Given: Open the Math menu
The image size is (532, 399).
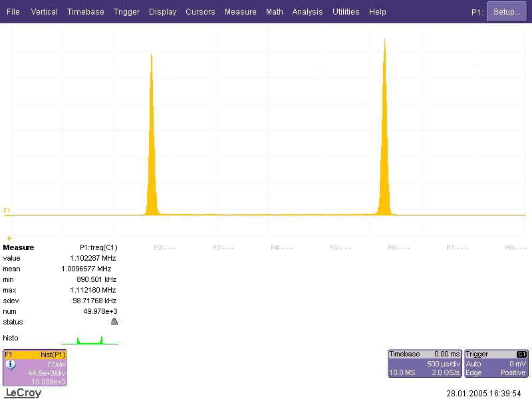Looking at the screenshot, I should (x=274, y=12).
